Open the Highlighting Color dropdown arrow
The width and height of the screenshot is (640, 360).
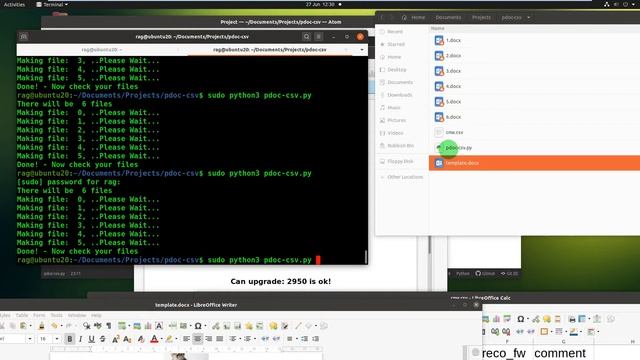click(x=176, y=339)
